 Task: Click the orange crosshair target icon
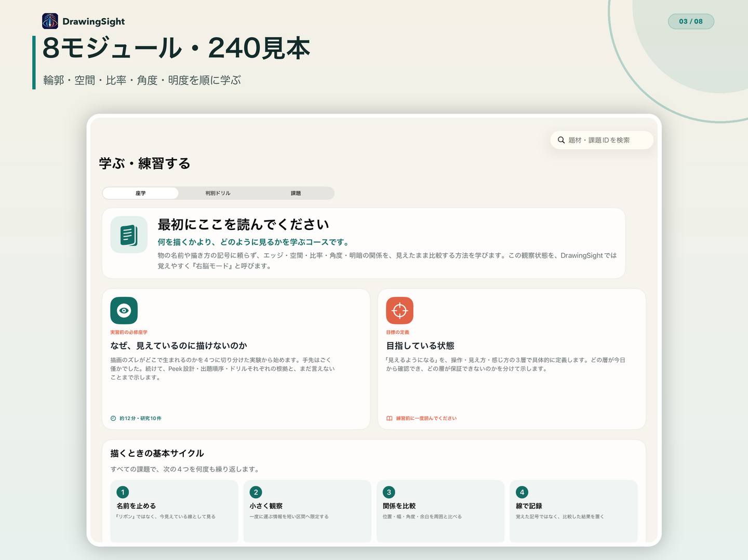click(399, 310)
